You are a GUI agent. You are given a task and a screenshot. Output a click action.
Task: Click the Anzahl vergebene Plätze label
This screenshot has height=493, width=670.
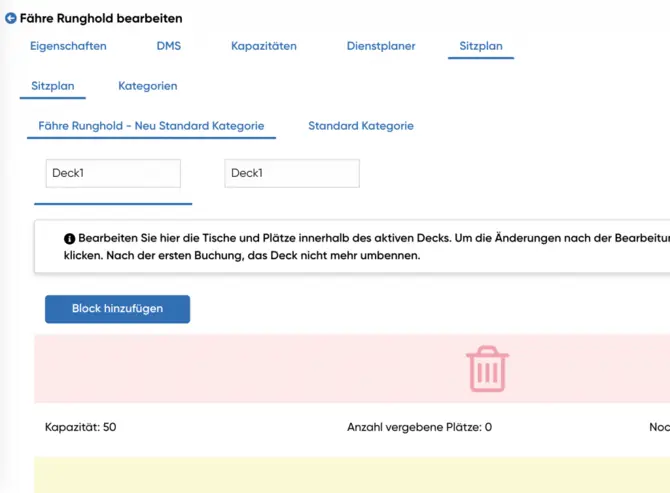tap(419, 427)
